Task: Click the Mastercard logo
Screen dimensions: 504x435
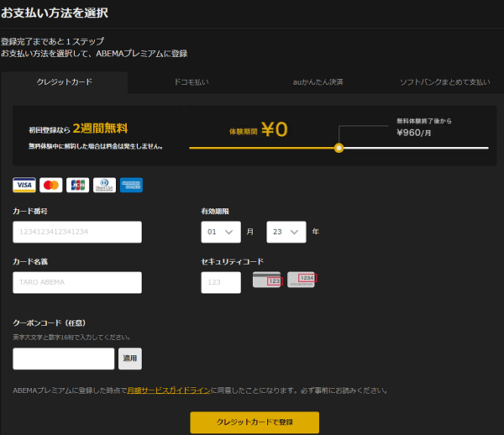Action: 50,185
